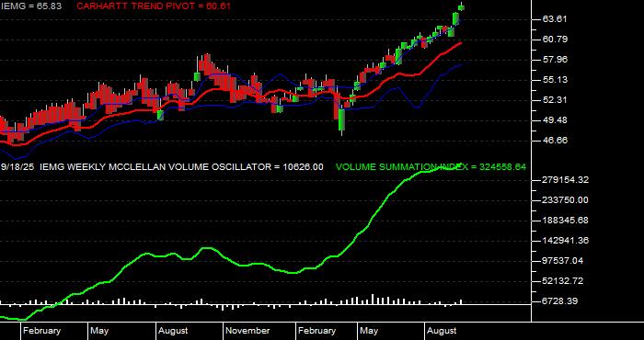Select the 46.66 price axis label
This screenshot has width=644, height=340.
point(554,141)
